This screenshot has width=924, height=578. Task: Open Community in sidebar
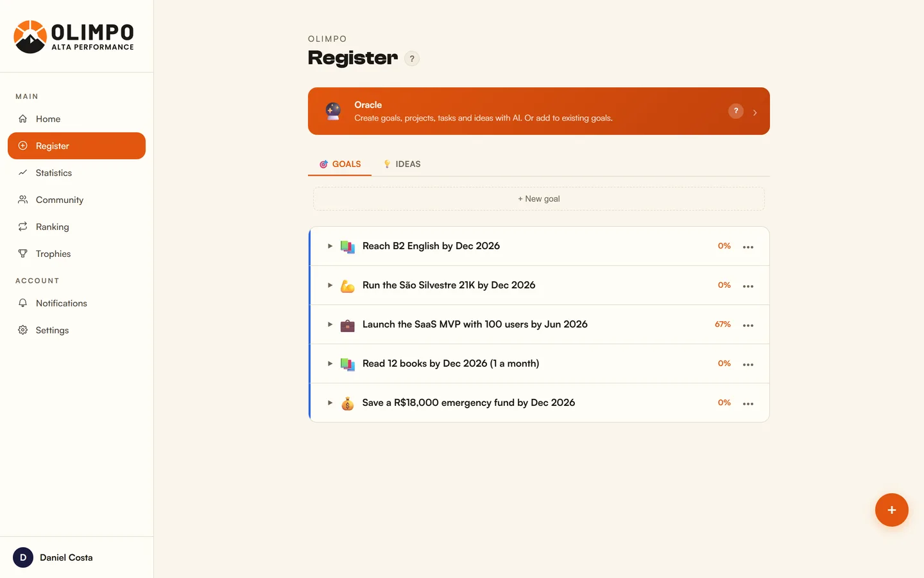(x=76, y=200)
